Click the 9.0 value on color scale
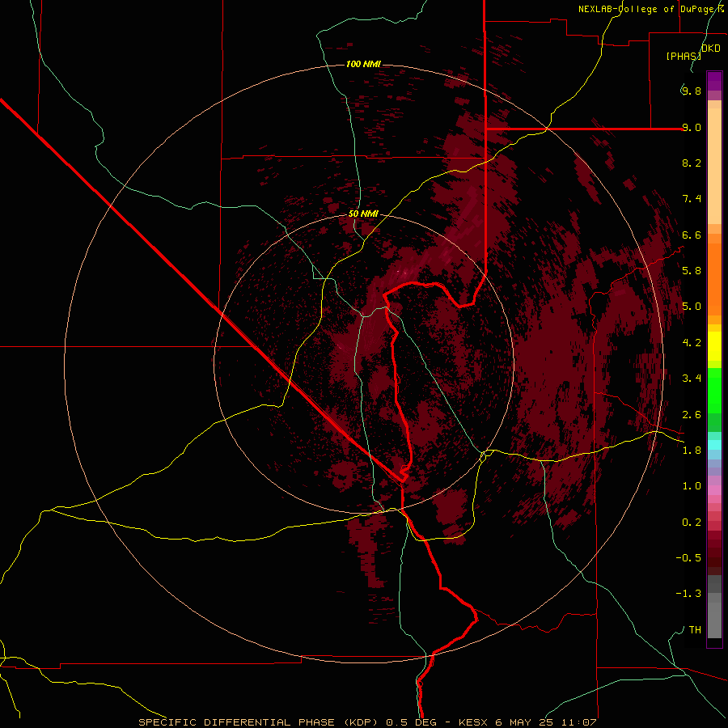 click(x=692, y=127)
